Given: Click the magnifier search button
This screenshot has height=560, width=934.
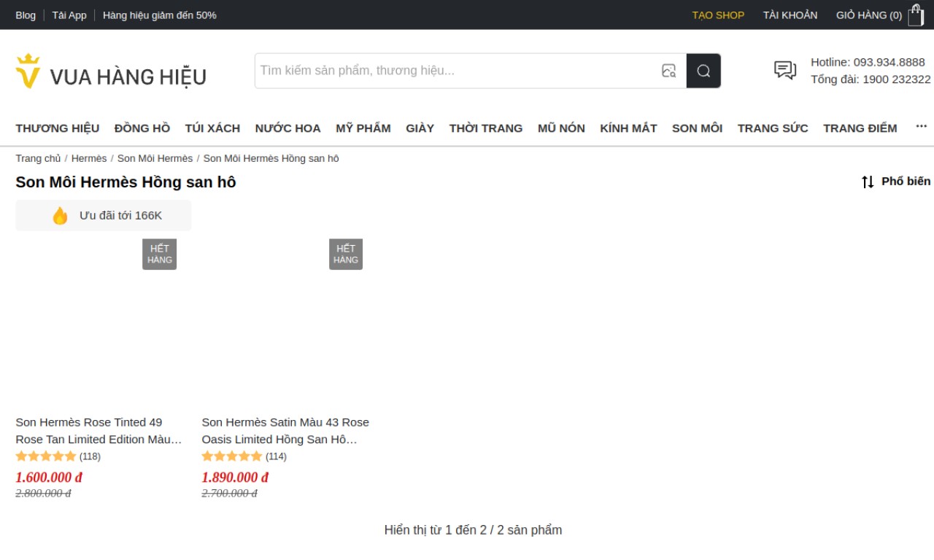Looking at the screenshot, I should click(703, 71).
